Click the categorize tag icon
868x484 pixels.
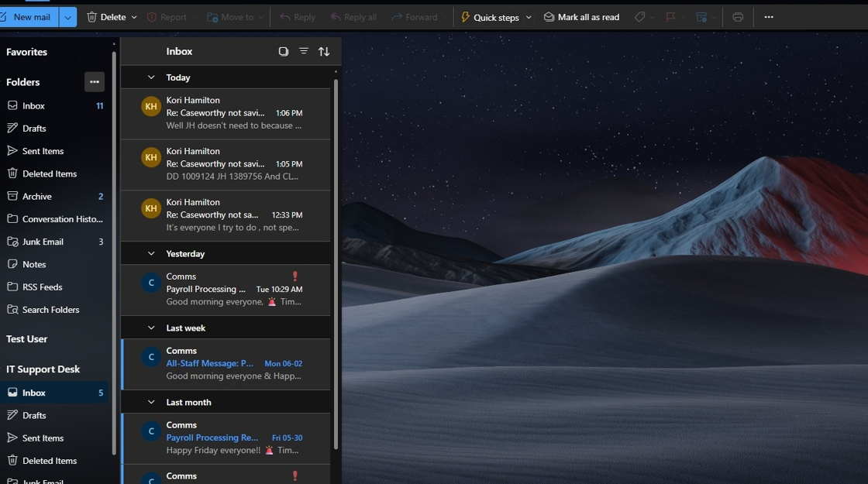point(640,17)
